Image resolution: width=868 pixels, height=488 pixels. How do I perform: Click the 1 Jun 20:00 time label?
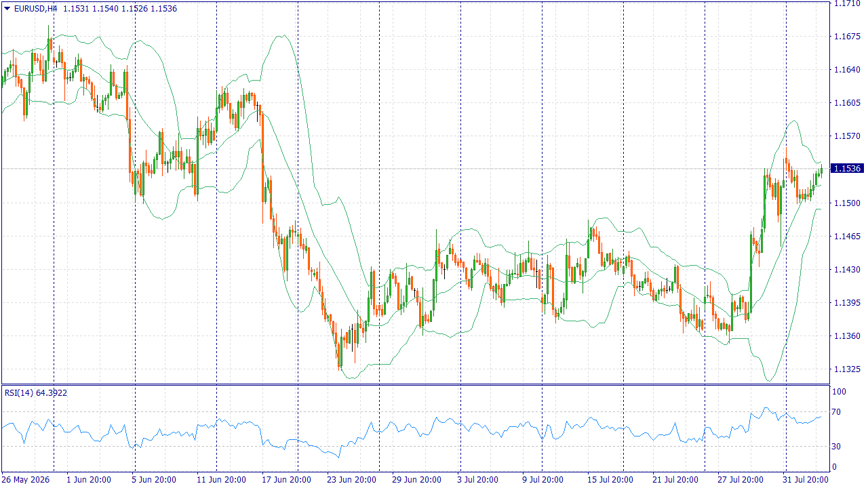point(89,480)
